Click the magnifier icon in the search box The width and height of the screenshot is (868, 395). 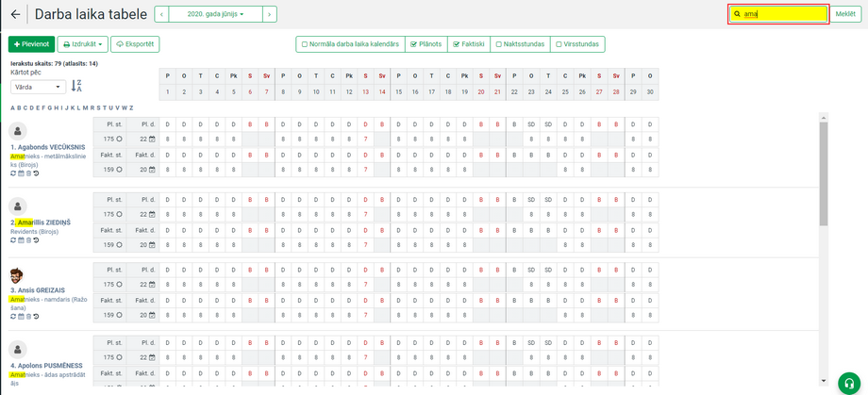point(737,14)
